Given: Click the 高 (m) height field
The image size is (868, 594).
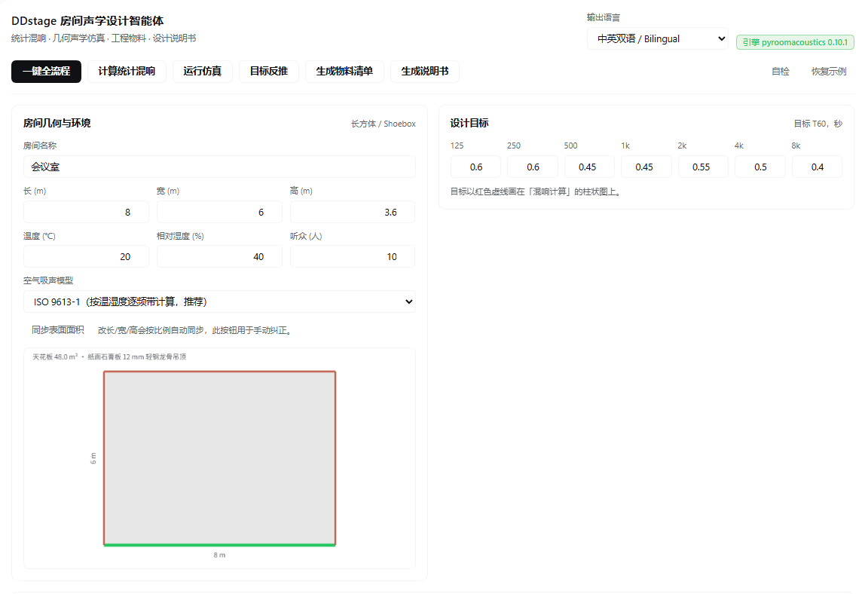Looking at the screenshot, I should coord(353,212).
